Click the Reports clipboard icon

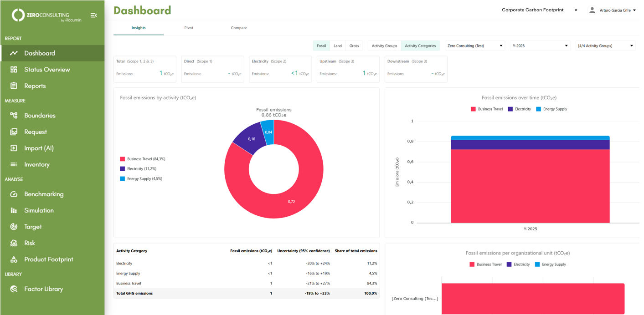tap(14, 86)
